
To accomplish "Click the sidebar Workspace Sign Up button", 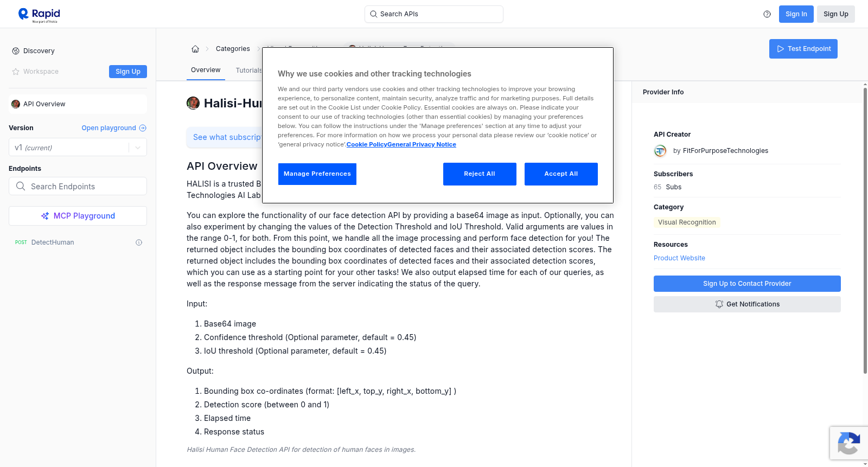I will coord(128,72).
